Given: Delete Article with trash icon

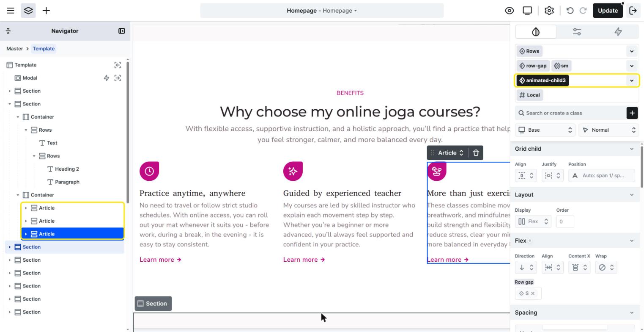Looking at the screenshot, I should coord(476,153).
